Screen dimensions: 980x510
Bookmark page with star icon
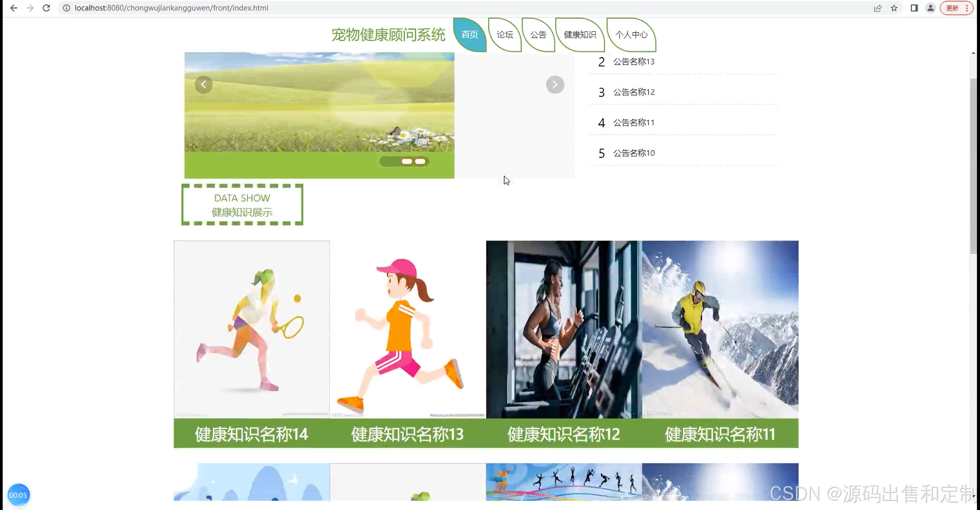pos(894,8)
